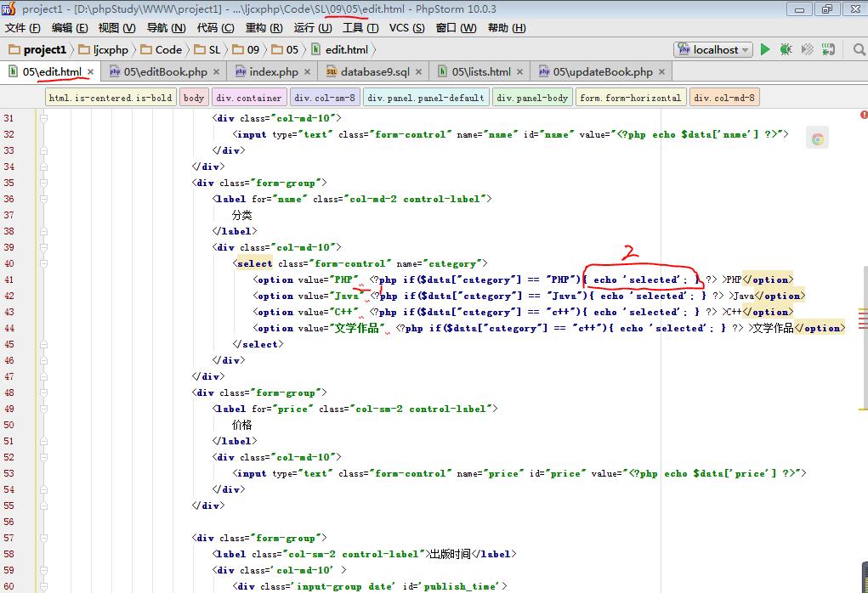Click 09 folder in navigation bar
This screenshot has height=593, width=868.
247,50
